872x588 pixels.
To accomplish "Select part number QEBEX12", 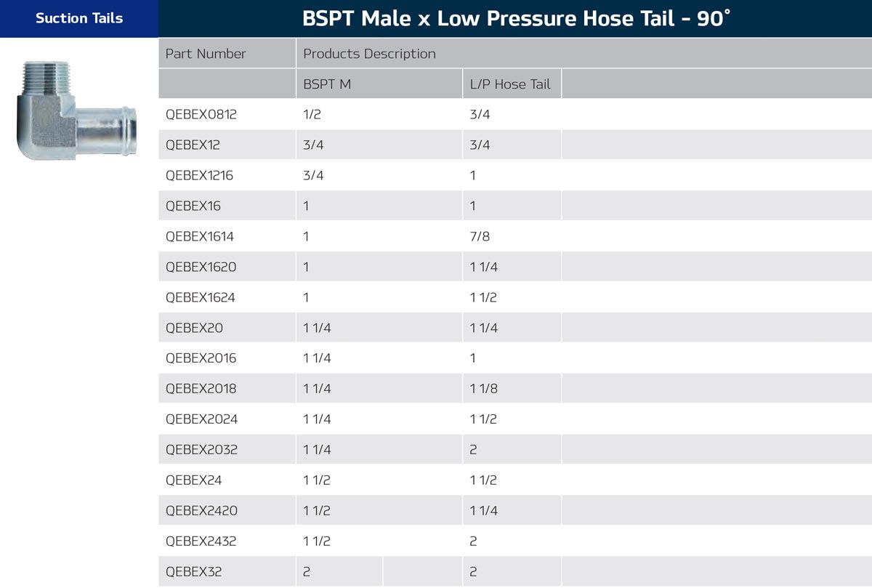I will 193,145.
